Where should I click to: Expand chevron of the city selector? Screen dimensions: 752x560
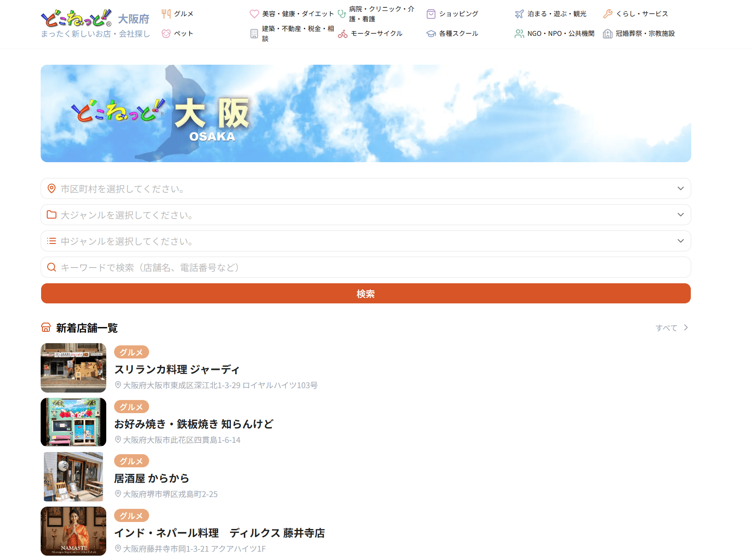(681, 188)
